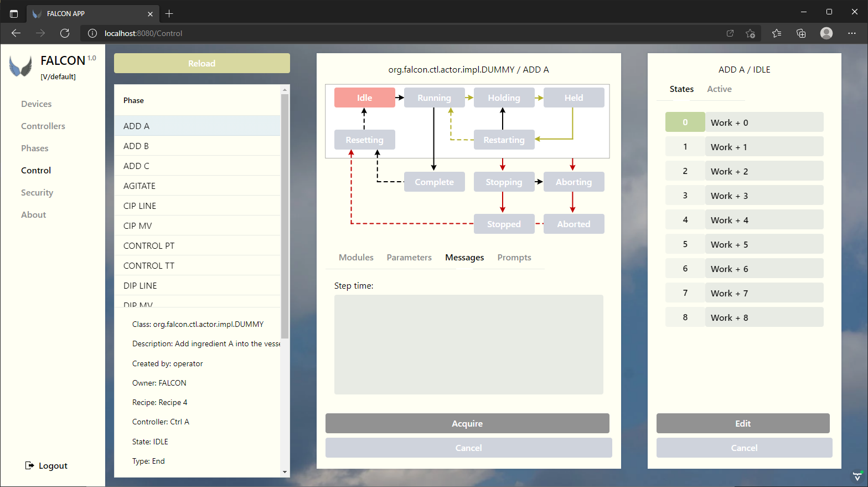Open the About page
The image size is (868, 487).
[x=34, y=215]
